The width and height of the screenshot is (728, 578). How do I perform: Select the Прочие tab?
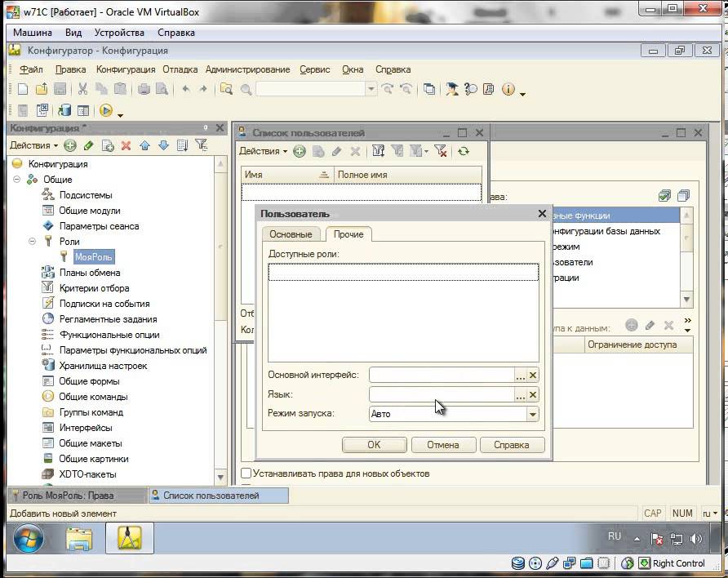click(x=348, y=234)
